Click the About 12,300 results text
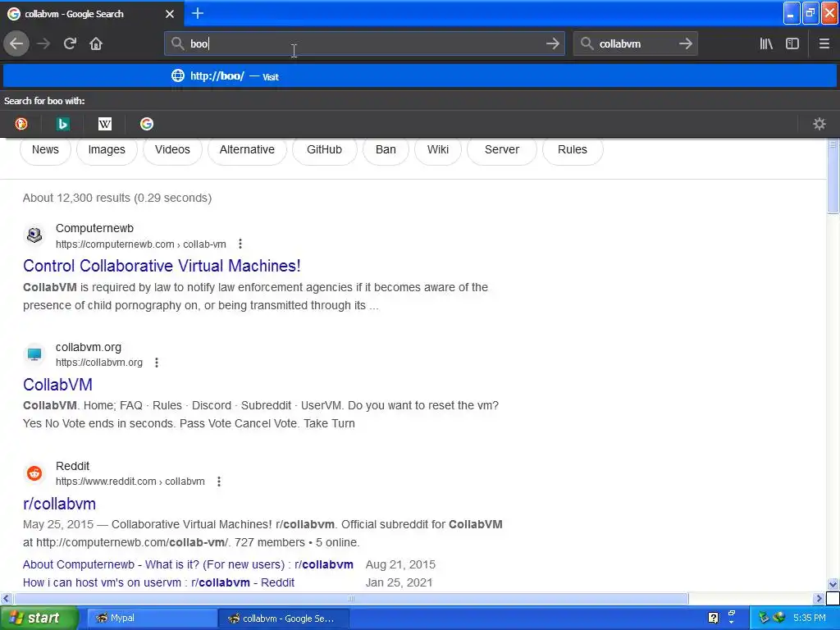 (x=117, y=199)
